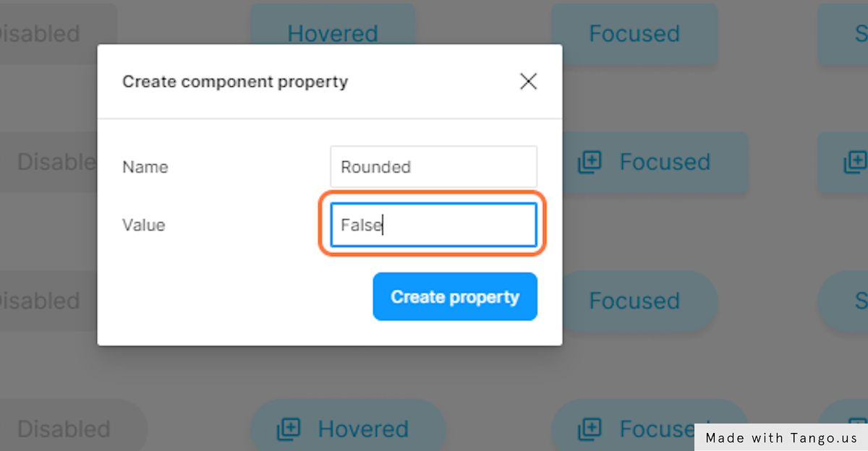This screenshot has height=451, width=868.
Task: Close the Create component property dialog
Action: tap(529, 82)
